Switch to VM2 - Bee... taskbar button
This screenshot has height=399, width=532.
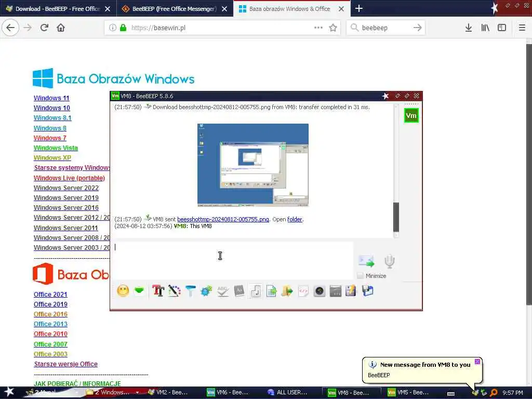click(168, 393)
